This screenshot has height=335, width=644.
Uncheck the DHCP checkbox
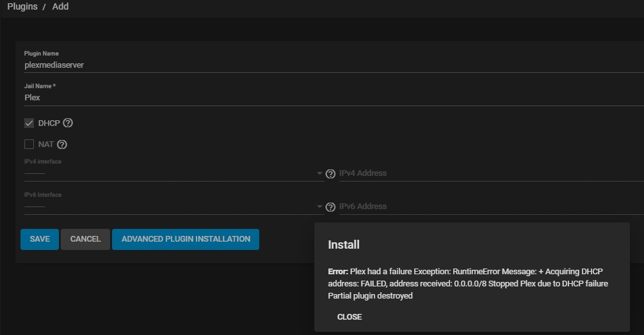pyautogui.click(x=29, y=123)
